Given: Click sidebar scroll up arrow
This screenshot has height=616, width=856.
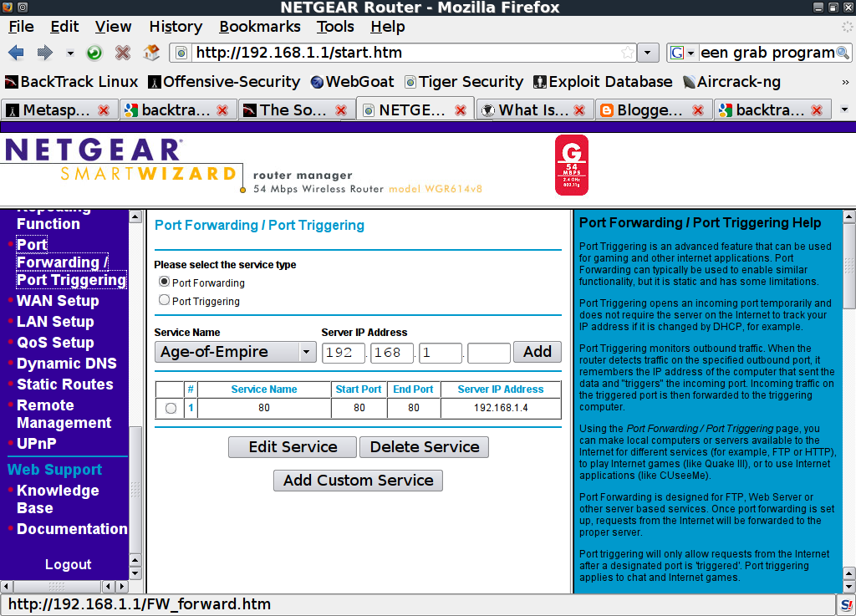Looking at the screenshot, I should pyautogui.click(x=135, y=217).
